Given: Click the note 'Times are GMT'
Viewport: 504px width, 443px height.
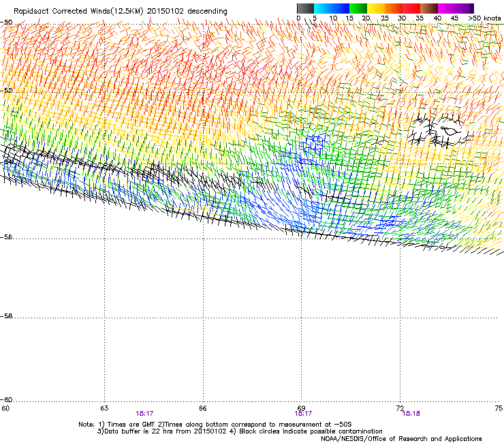Looking at the screenshot, I should (x=130, y=425).
